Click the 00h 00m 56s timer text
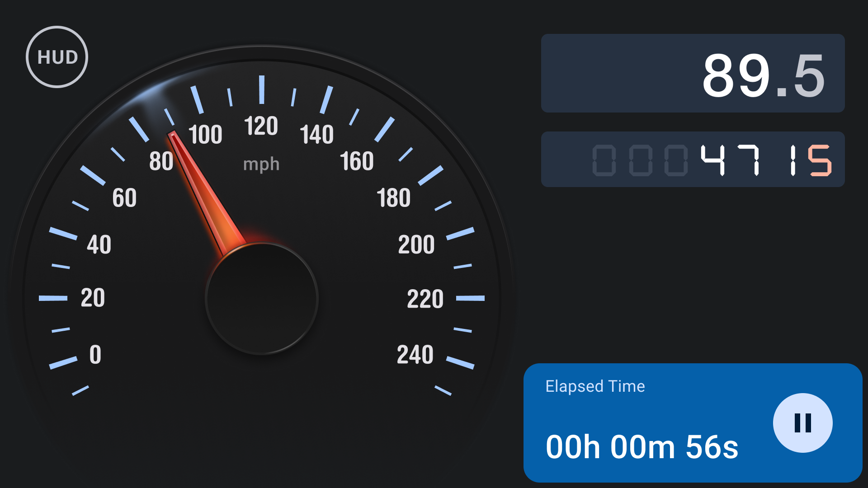 [642, 447]
